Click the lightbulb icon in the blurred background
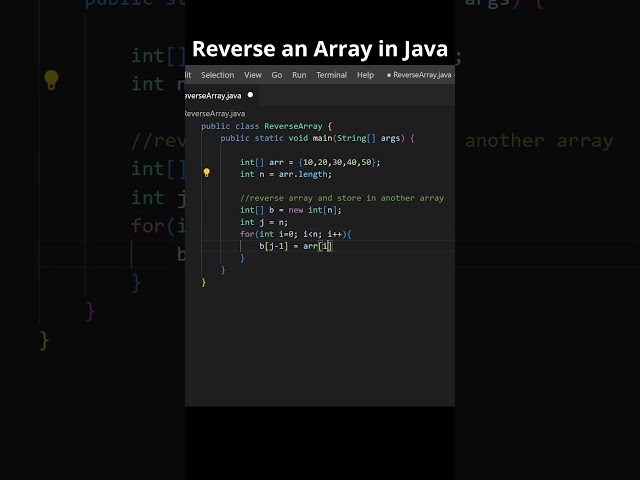The width and height of the screenshot is (640, 480). (51, 80)
